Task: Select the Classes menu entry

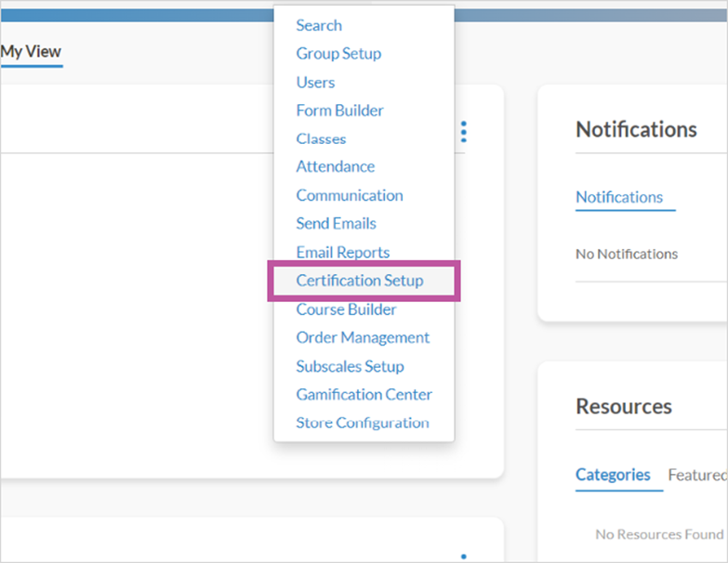Action: [x=321, y=139]
